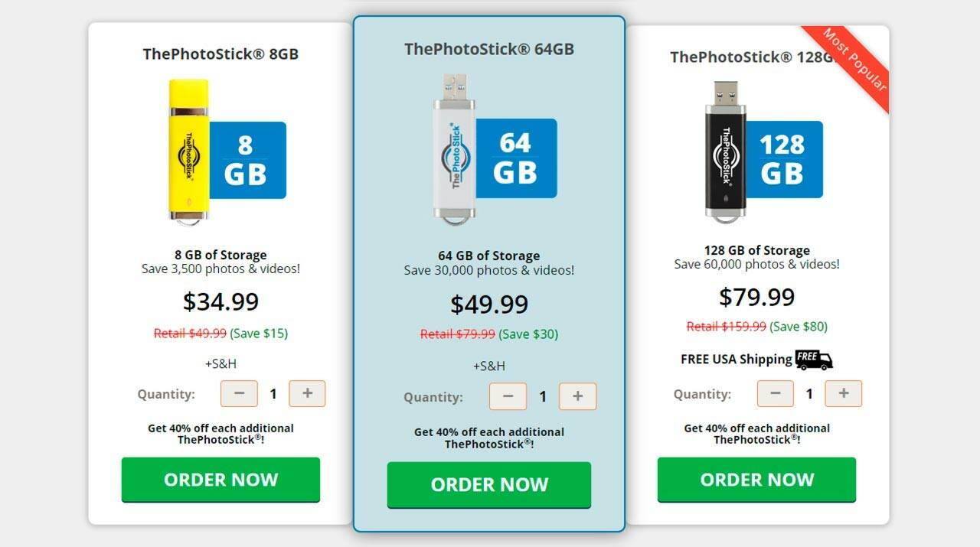Image resolution: width=980 pixels, height=547 pixels.
Task: Click Order Now for the 8GB PhotoStick
Action: pyautogui.click(x=220, y=480)
